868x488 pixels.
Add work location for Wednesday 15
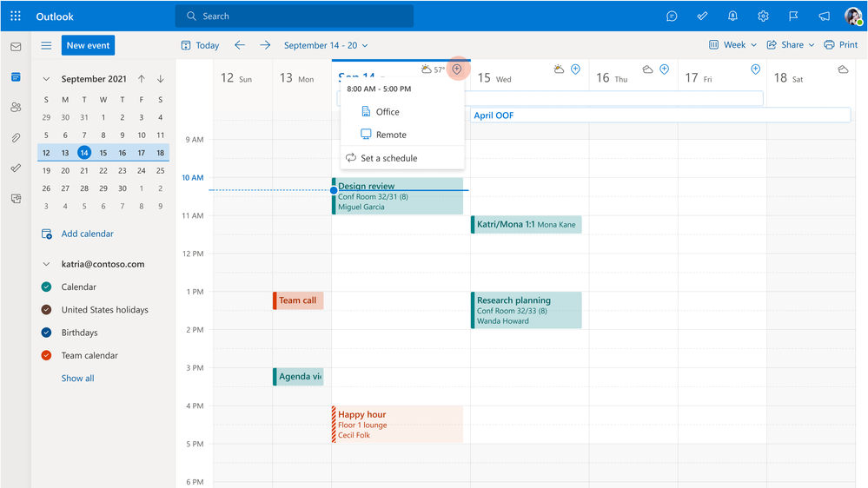pyautogui.click(x=576, y=69)
